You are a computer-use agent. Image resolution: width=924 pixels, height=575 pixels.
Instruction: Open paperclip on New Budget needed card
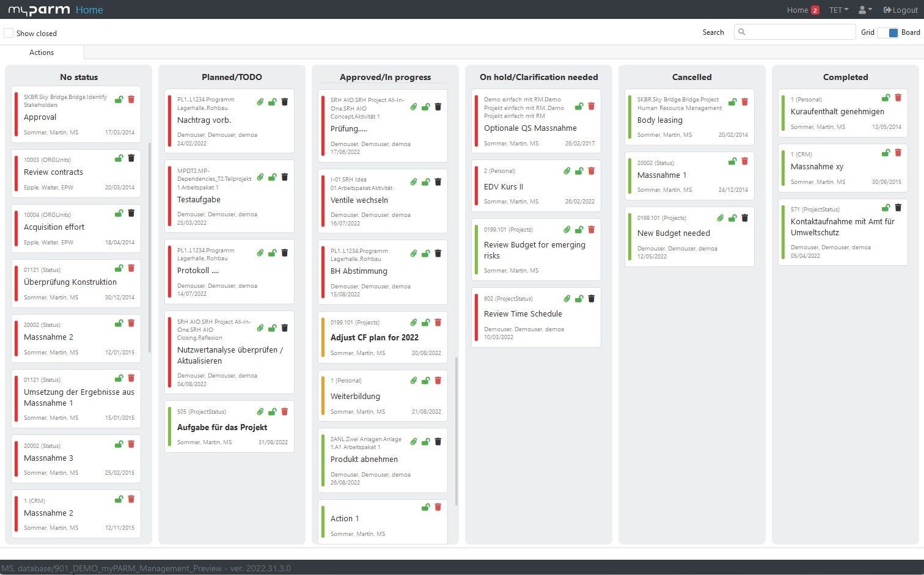pos(721,218)
